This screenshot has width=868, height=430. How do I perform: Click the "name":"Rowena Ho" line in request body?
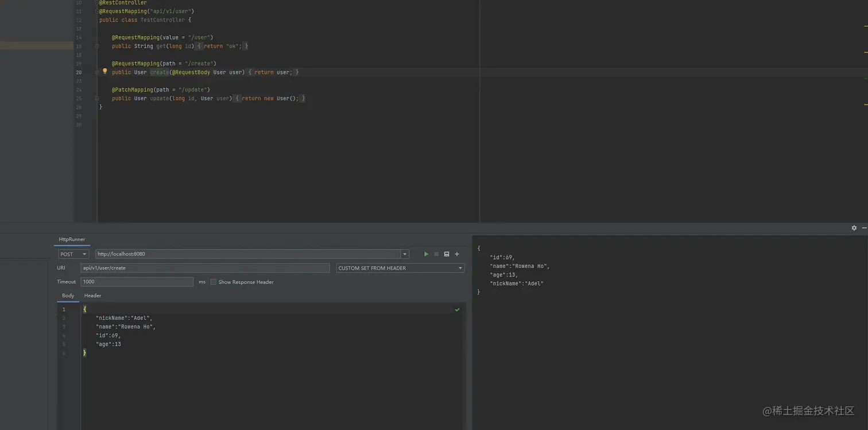click(126, 327)
